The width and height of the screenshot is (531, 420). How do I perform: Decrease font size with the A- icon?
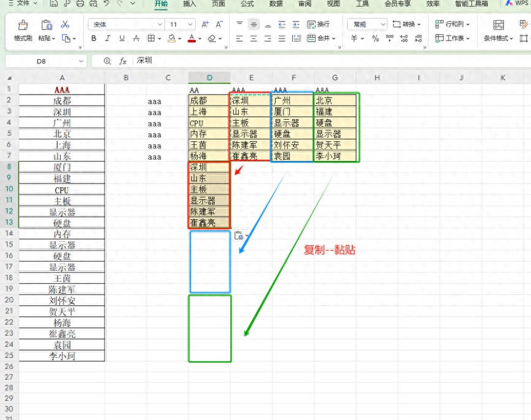[x=219, y=25]
